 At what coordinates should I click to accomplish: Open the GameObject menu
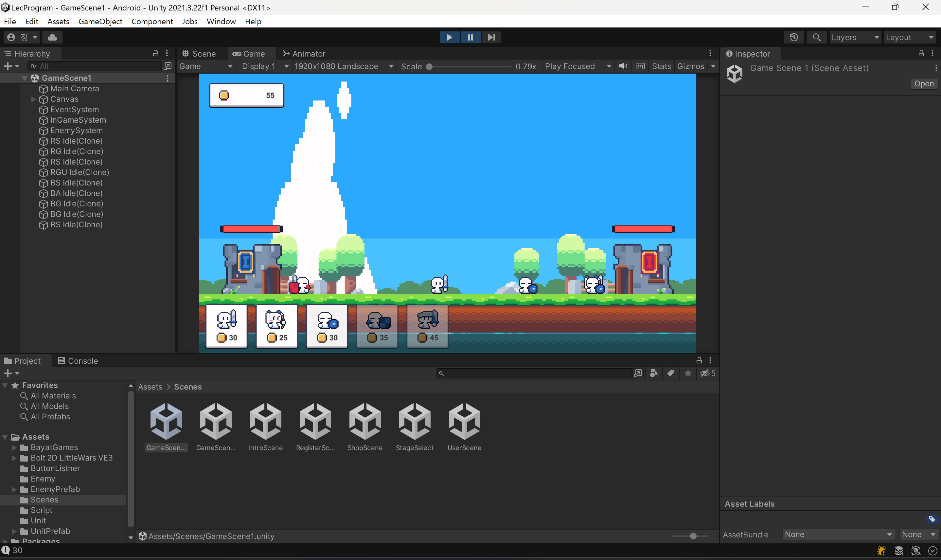click(100, 22)
